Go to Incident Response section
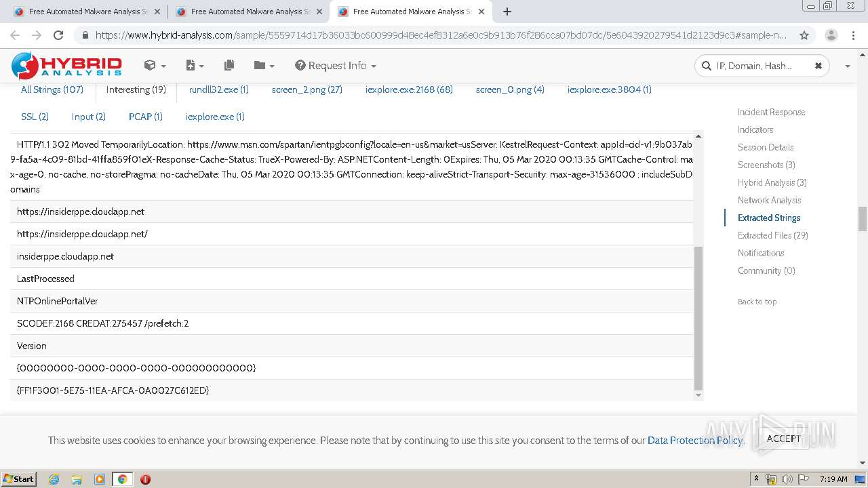Image resolution: width=868 pixels, height=488 pixels. (771, 112)
